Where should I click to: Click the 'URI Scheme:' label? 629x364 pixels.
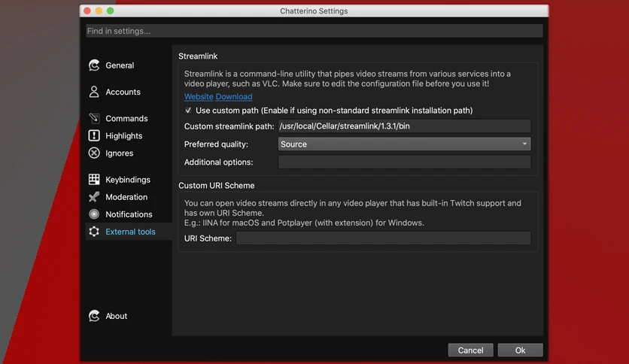(208, 238)
